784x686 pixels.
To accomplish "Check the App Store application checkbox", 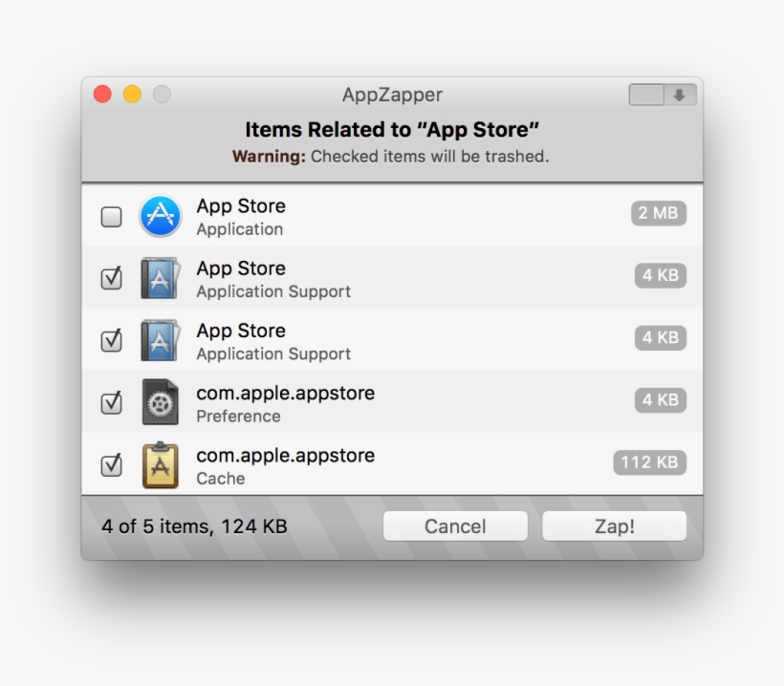I will tap(111, 216).
